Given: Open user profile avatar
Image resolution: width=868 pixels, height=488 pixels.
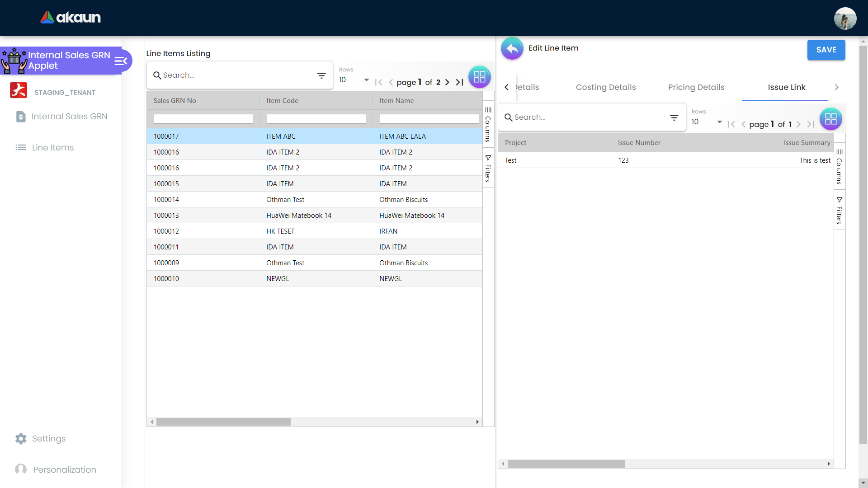Looking at the screenshot, I should click(x=845, y=19).
